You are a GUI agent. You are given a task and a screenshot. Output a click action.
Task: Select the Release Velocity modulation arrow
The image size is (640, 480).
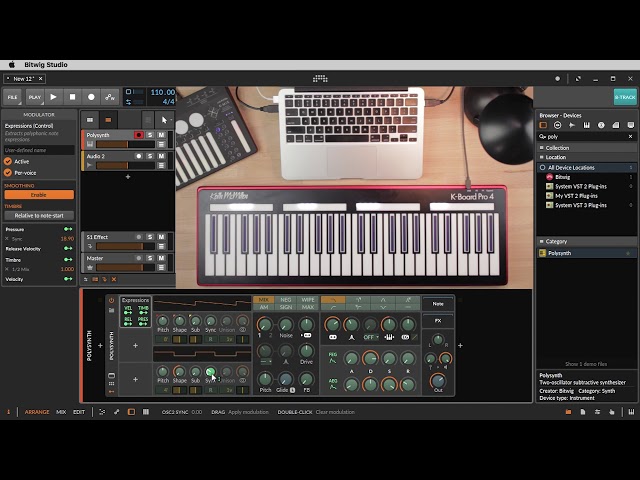(x=68, y=249)
